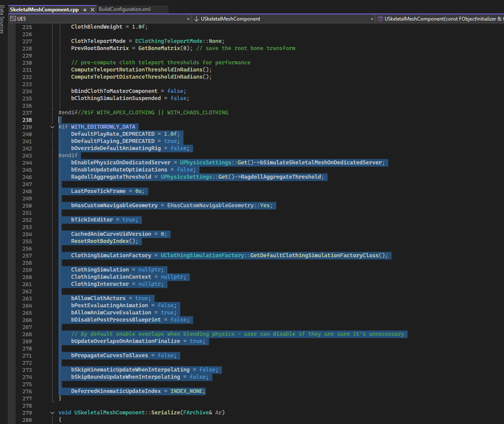Click the arrow icon beside USkeletalMeshComponent scope
Screen dimensions: 504x424
[196, 19]
